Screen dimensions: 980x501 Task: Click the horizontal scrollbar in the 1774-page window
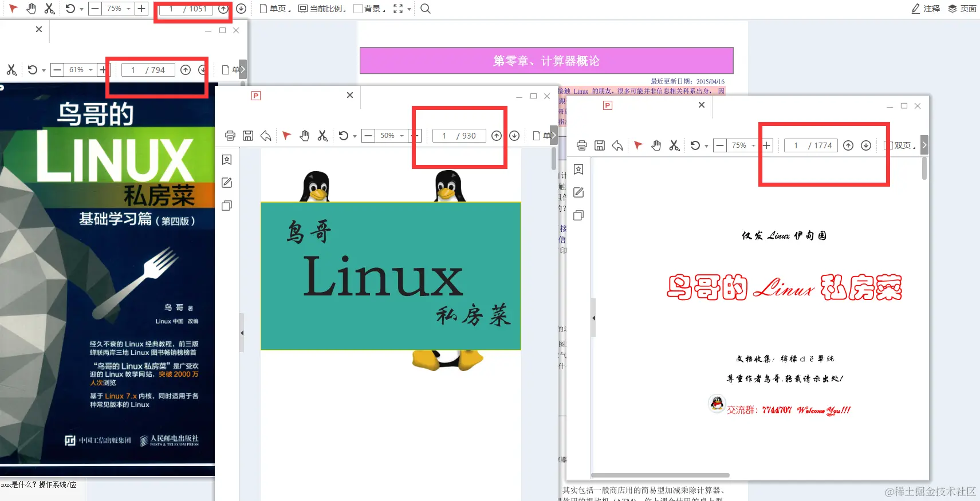pos(660,475)
